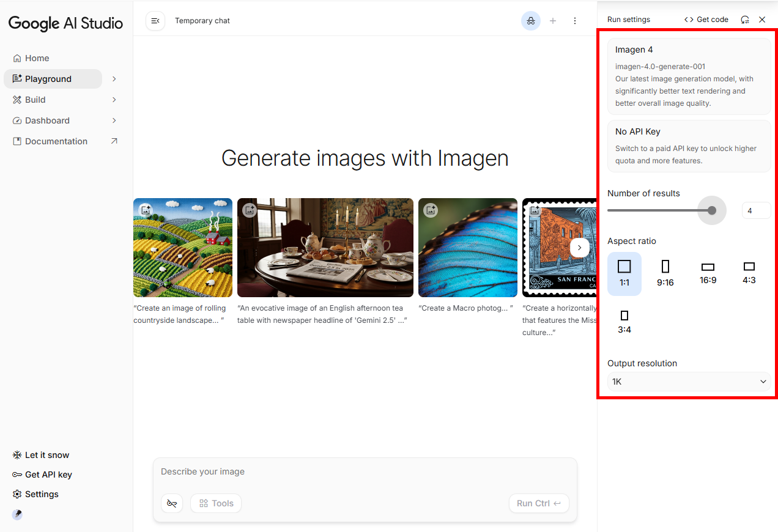
Task: Collapse the left navigation sidebar toggle
Action: 155,21
